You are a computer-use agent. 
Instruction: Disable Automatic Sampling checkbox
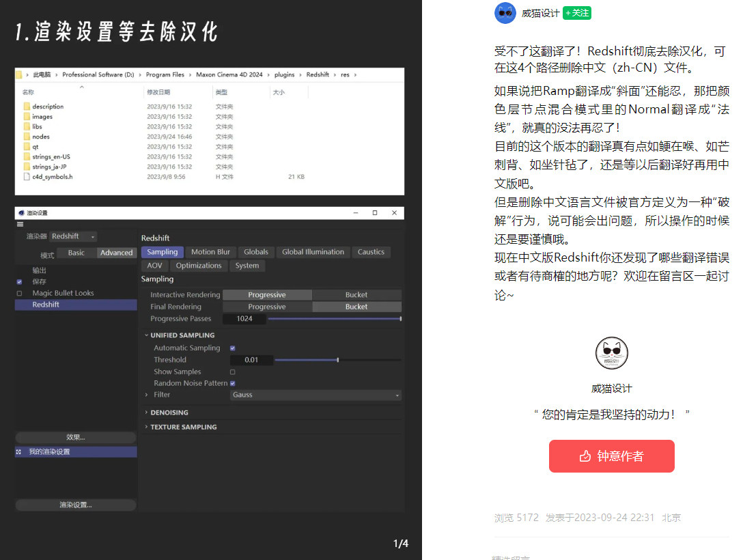pyautogui.click(x=233, y=348)
